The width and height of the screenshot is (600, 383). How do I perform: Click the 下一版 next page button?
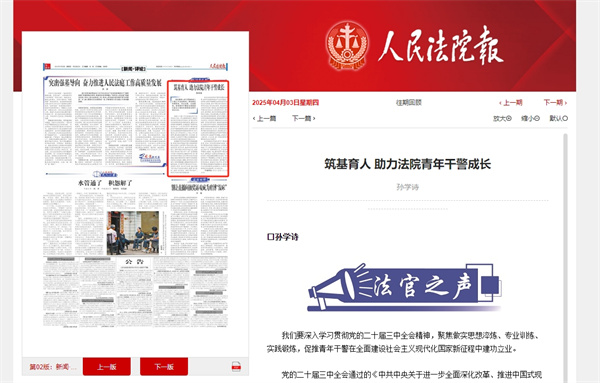[x=164, y=367]
